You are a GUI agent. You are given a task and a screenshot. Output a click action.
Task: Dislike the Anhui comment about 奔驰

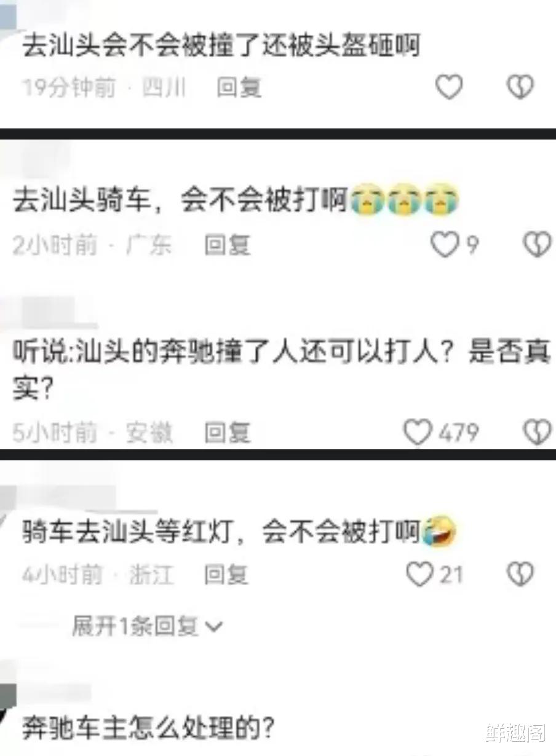[x=536, y=433]
